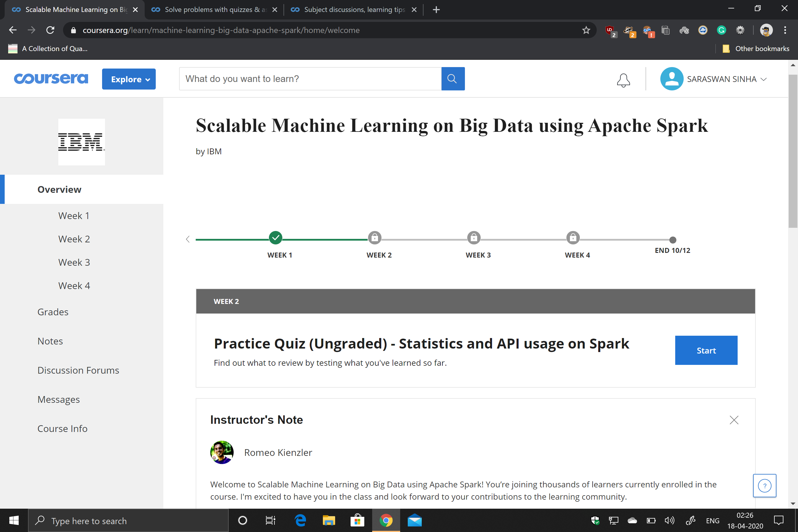Click the forward navigation arrow
This screenshot has width=798, height=532.
[x=32, y=30]
